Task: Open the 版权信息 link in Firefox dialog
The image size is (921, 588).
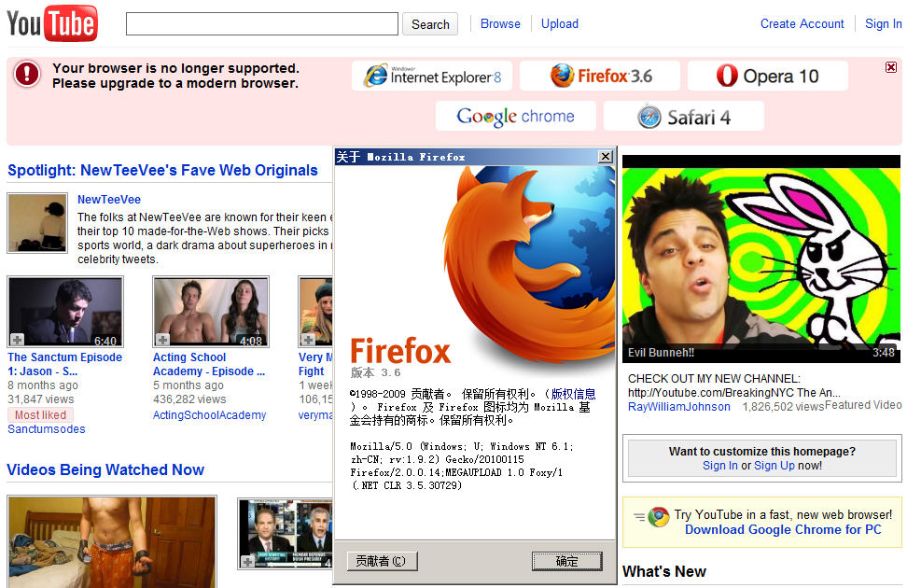Action: click(x=573, y=394)
